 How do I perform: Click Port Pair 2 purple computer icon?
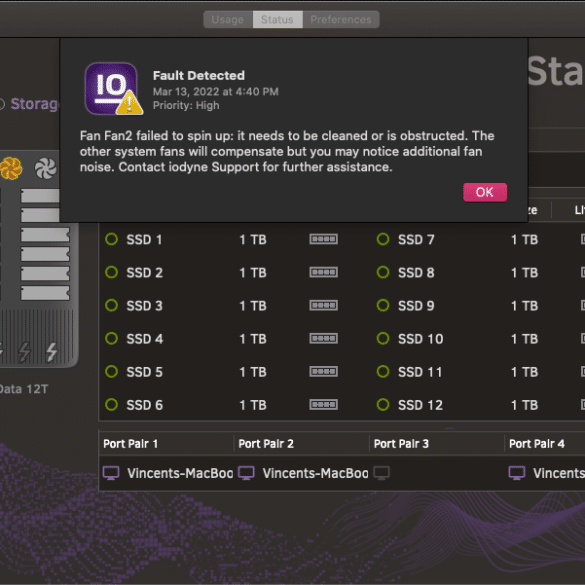click(x=246, y=473)
